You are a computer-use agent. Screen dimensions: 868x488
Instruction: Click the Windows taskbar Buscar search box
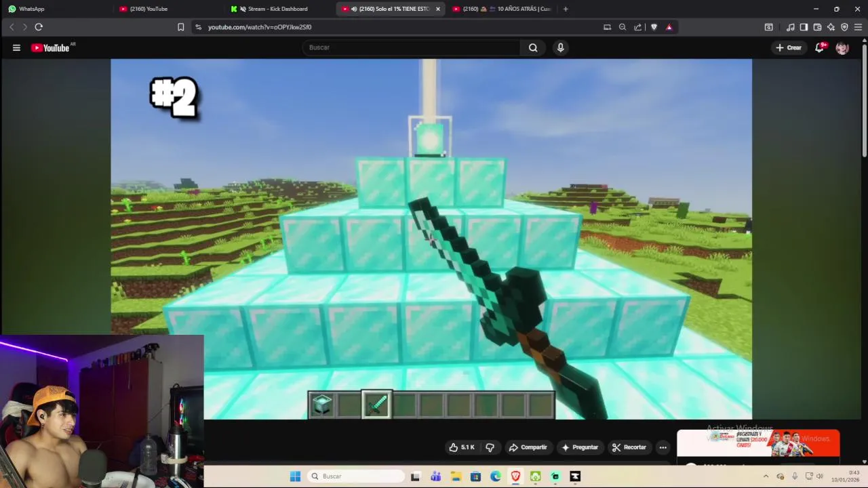pyautogui.click(x=355, y=476)
